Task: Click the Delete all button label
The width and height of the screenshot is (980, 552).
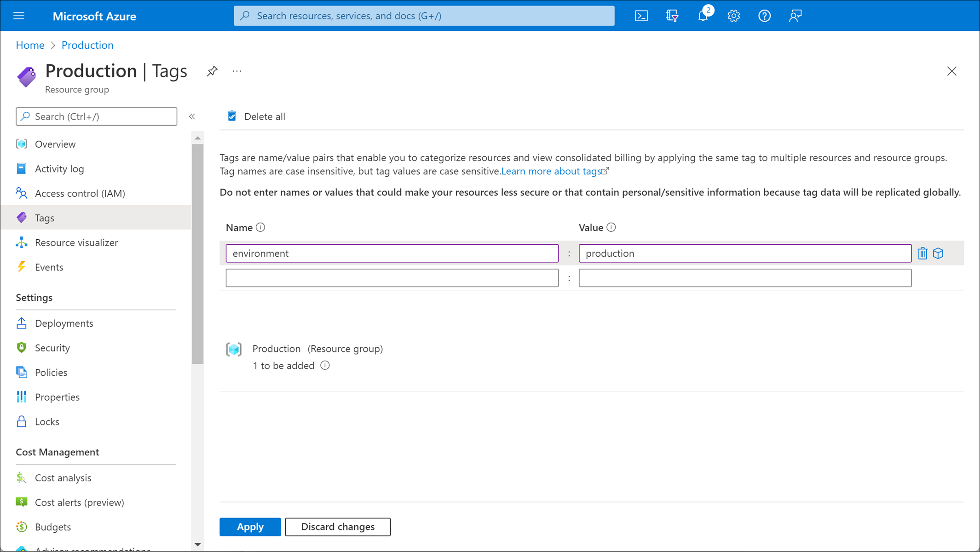Action: click(x=265, y=116)
